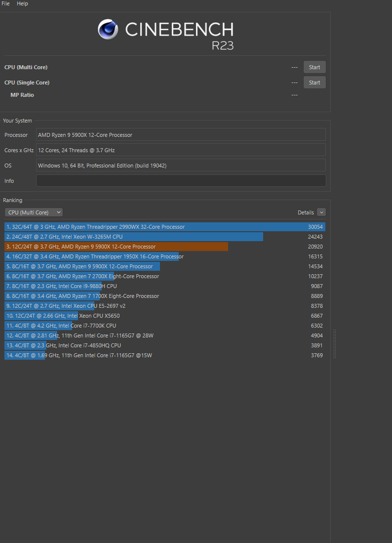Select the highlighted 12C/24T Ryzen 9 5900X row
The width and height of the screenshot is (392, 543).
pyautogui.click(x=165, y=247)
